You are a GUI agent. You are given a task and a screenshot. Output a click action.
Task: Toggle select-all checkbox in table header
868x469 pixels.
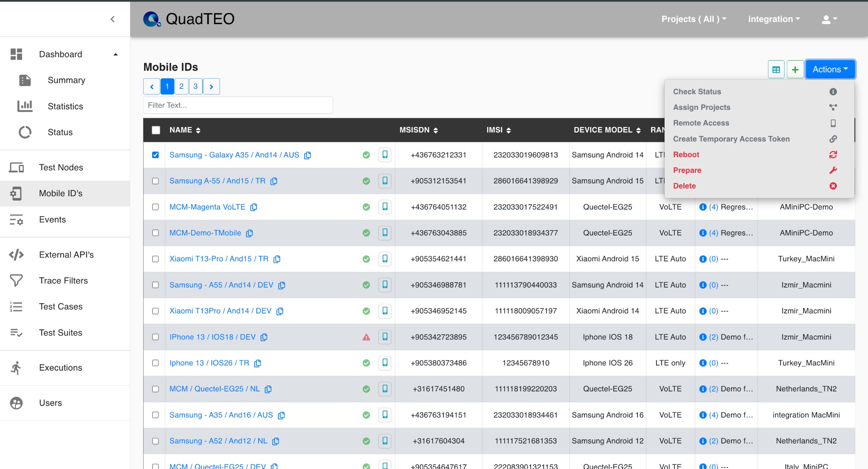click(x=156, y=130)
